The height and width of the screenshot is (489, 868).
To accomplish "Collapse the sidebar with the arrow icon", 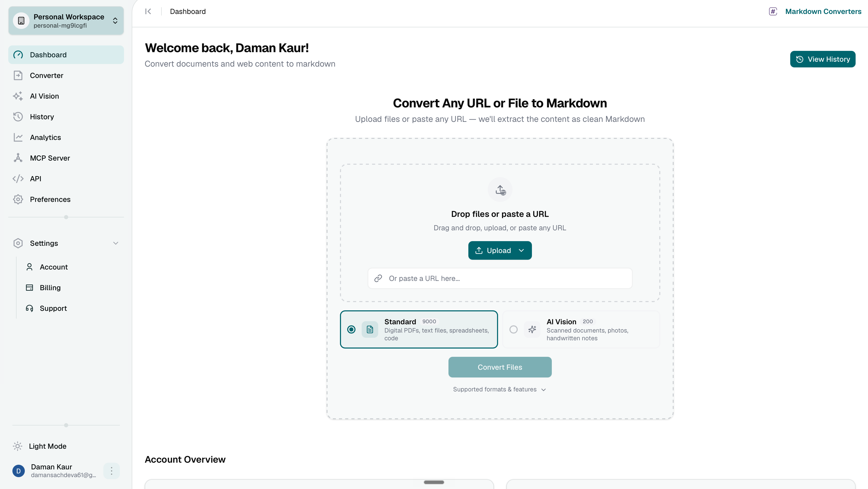I will tap(148, 11).
